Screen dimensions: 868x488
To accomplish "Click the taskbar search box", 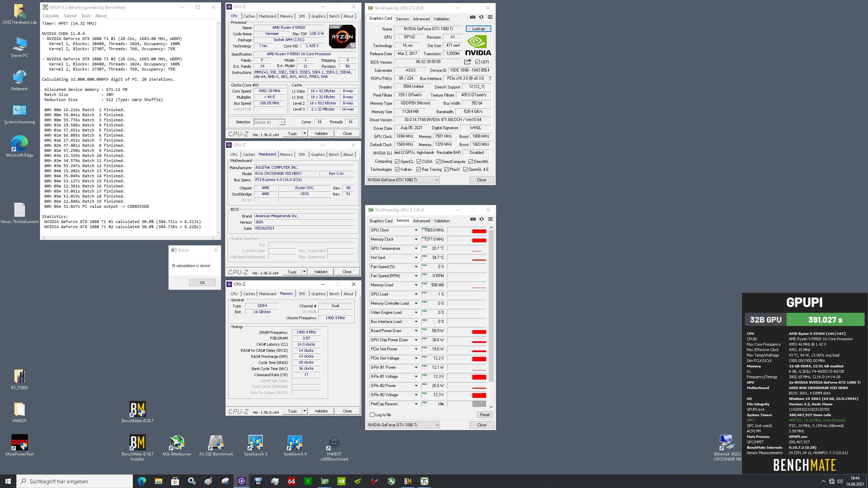I will 75,481.
